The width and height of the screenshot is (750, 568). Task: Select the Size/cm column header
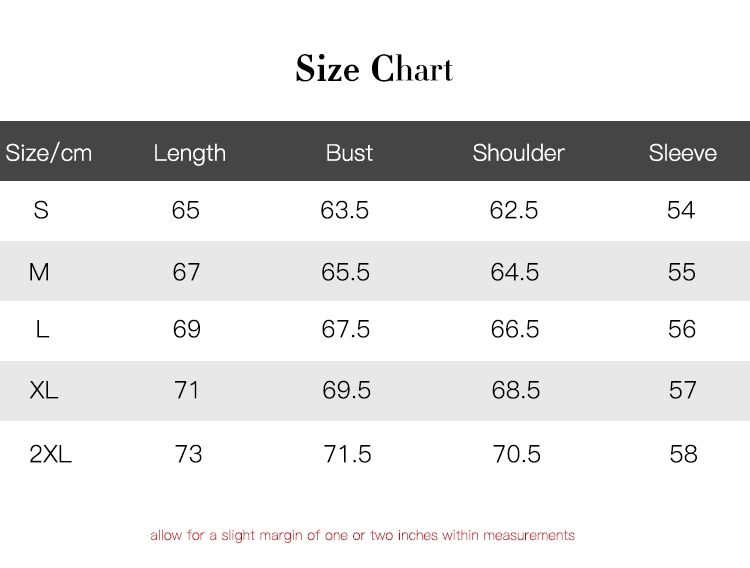click(48, 153)
